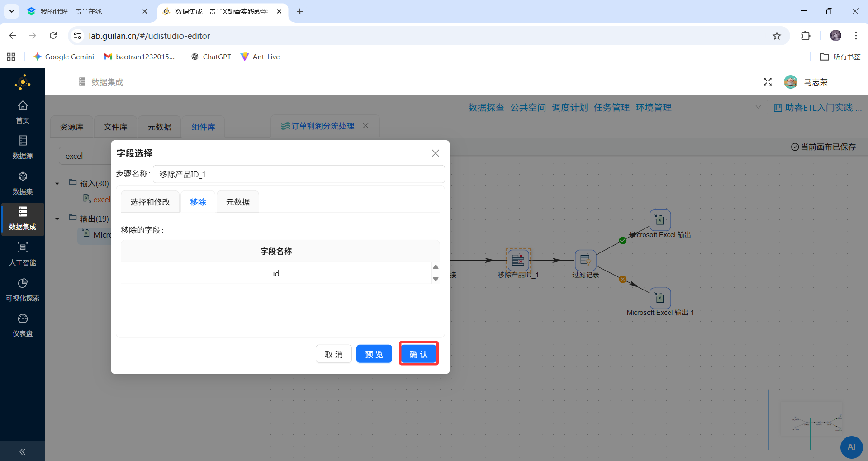Open the 首页 home sidebar icon
Image resolution: width=868 pixels, height=461 pixels.
(23, 111)
